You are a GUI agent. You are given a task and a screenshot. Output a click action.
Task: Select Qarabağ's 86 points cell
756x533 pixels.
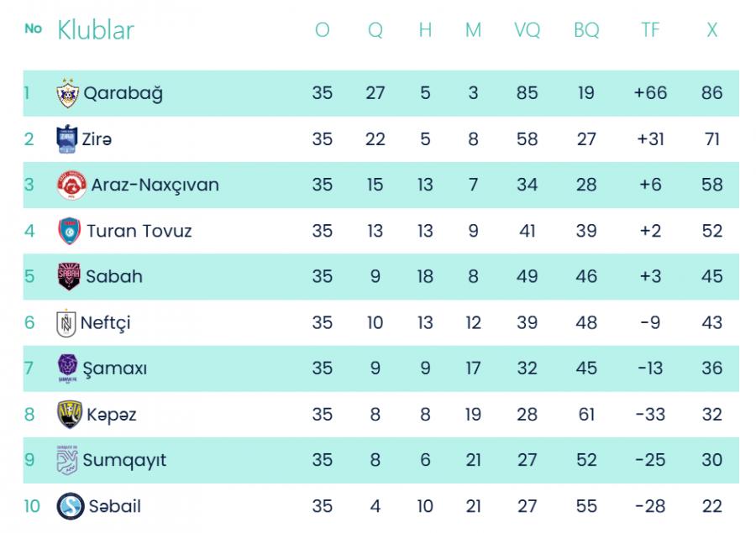click(x=712, y=92)
